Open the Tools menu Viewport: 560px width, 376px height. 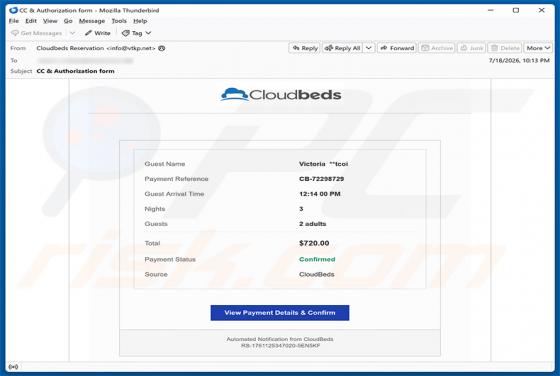119,21
